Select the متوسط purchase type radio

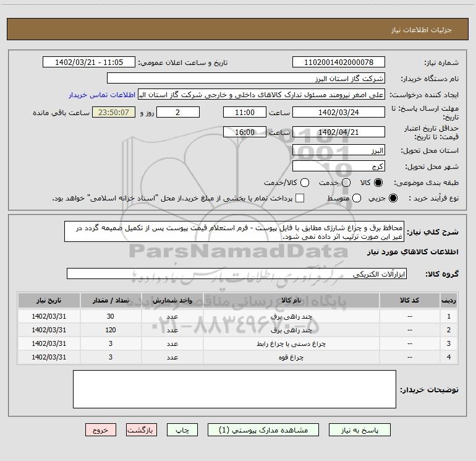coord(357,198)
